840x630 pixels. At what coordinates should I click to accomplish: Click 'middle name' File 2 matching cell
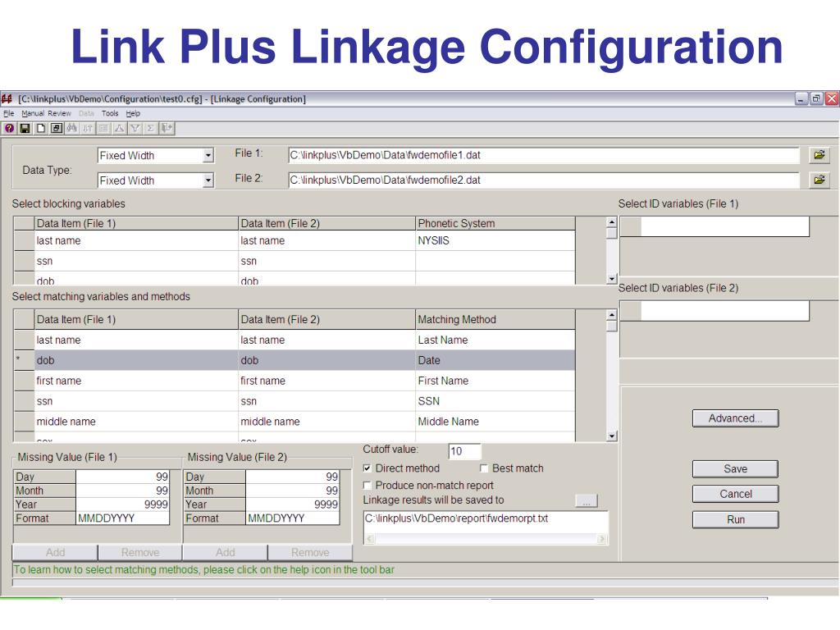(x=326, y=421)
